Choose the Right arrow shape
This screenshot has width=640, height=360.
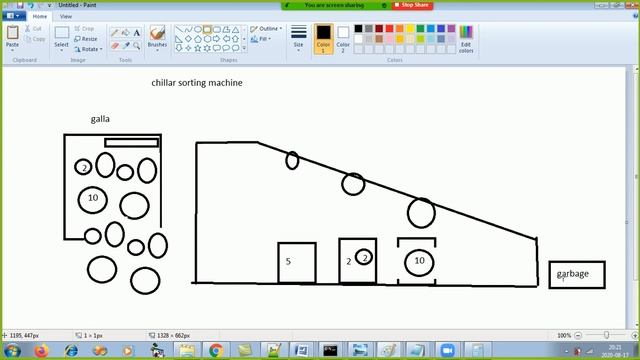217,39
